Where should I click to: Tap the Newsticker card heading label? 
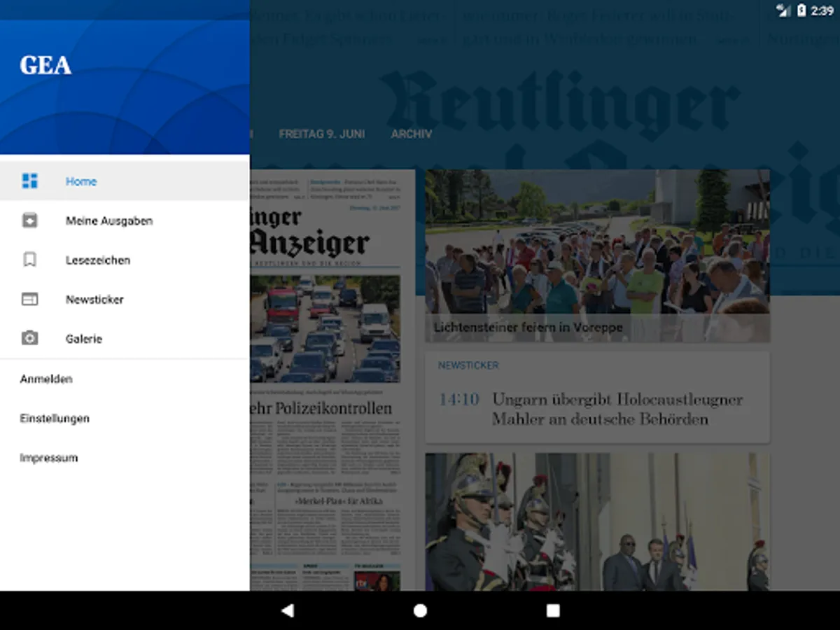[x=468, y=365]
